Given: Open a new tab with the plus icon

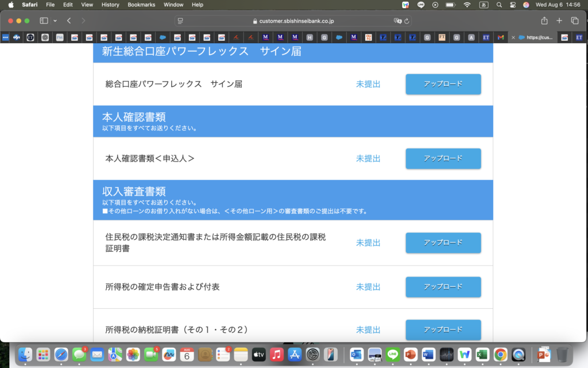Looking at the screenshot, I should (x=559, y=20).
